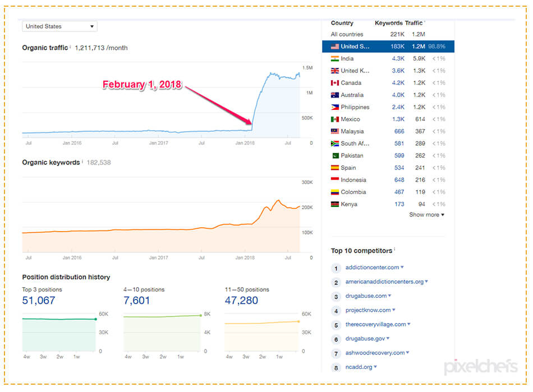Image resolution: width=533 pixels, height=392 pixels.
Task: Click the Mexico flag icon
Action: (335, 119)
